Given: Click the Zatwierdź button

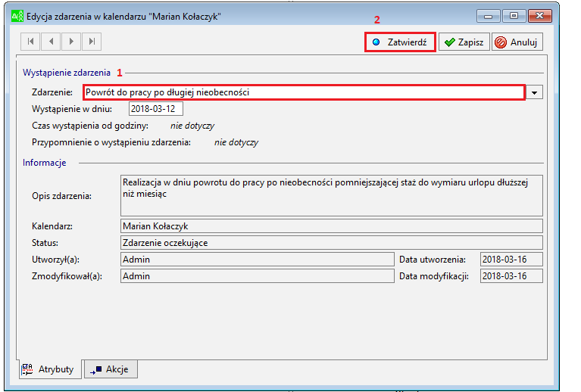Looking at the screenshot, I should click(400, 42).
